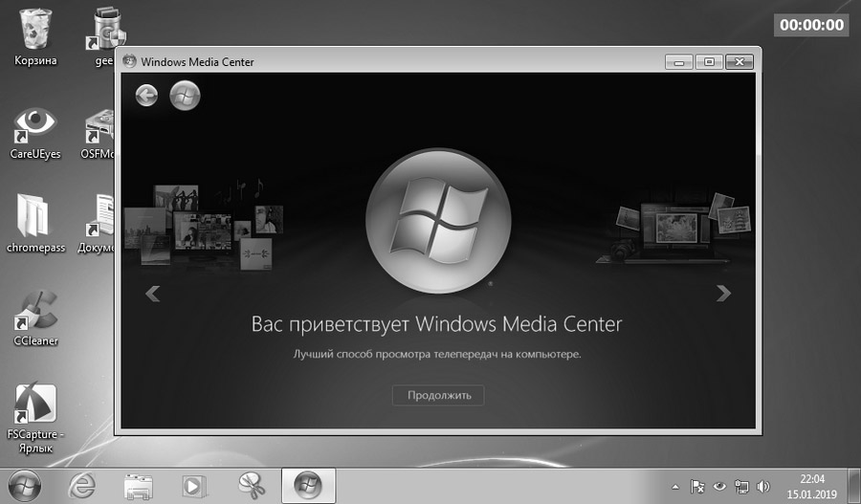Click the back arrow in Media Center
861x504 pixels.
pyautogui.click(x=146, y=96)
